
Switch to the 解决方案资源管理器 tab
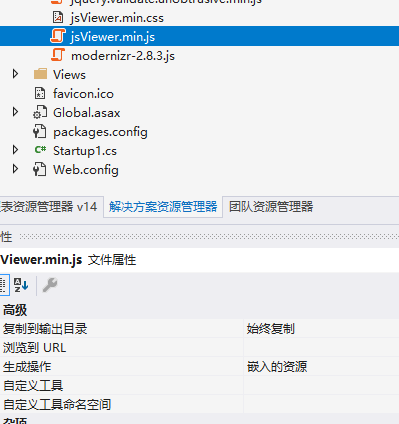point(163,207)
